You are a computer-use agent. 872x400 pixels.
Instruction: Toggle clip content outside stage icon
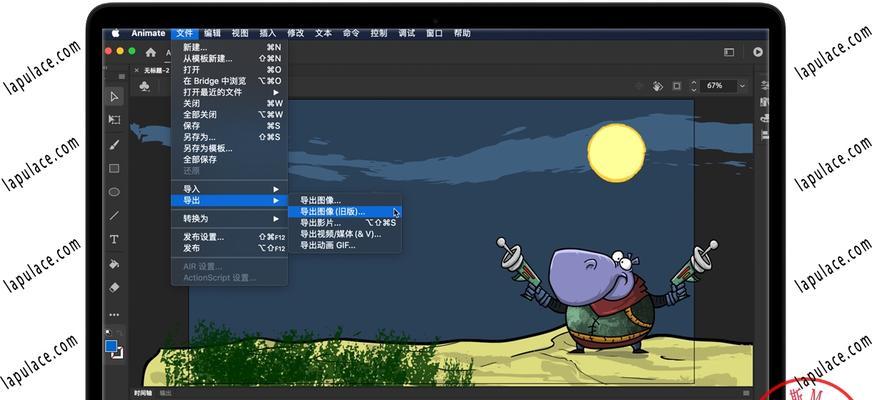pos(677,86)
